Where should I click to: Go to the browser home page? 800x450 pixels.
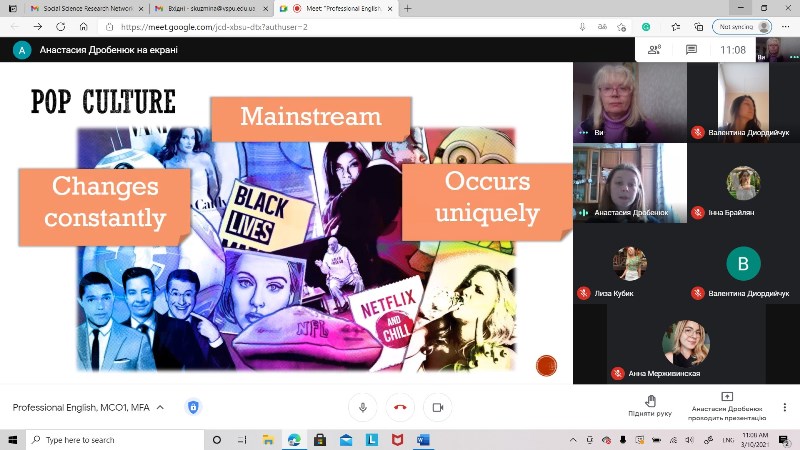point(84,27)
